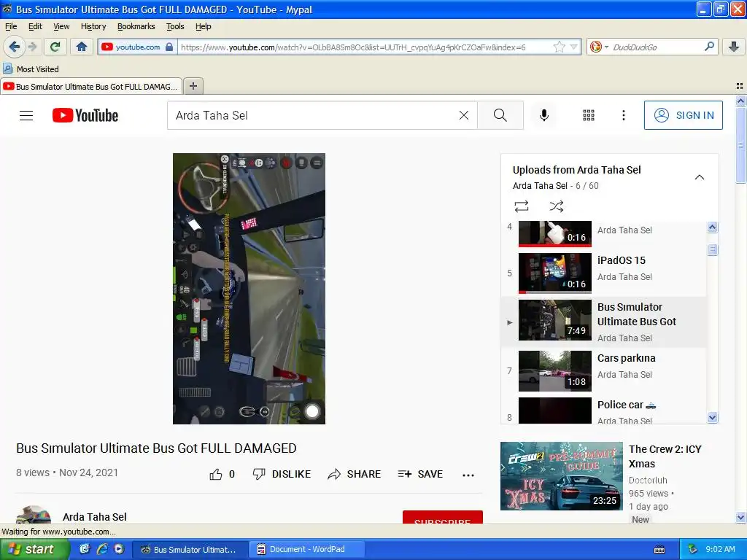This screenshot has width=747, height=560.
Task: Open The Crew 2: ICY Xmas title link
Action: (x=665, y=456)
